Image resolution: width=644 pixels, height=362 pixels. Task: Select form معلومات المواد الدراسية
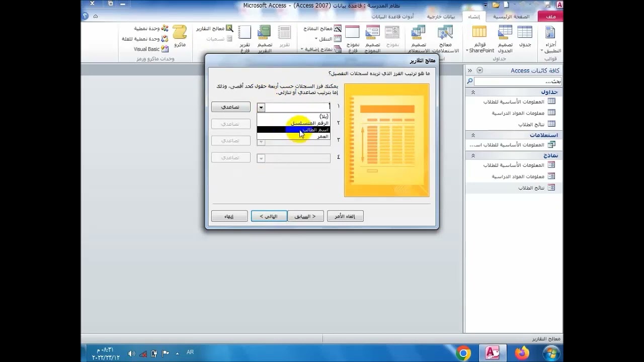coord(513,176)
